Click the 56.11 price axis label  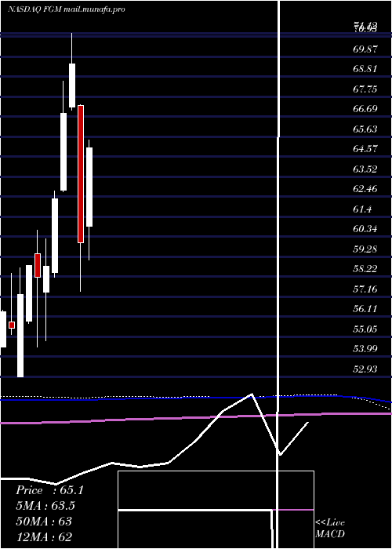[x=365, y=309]
